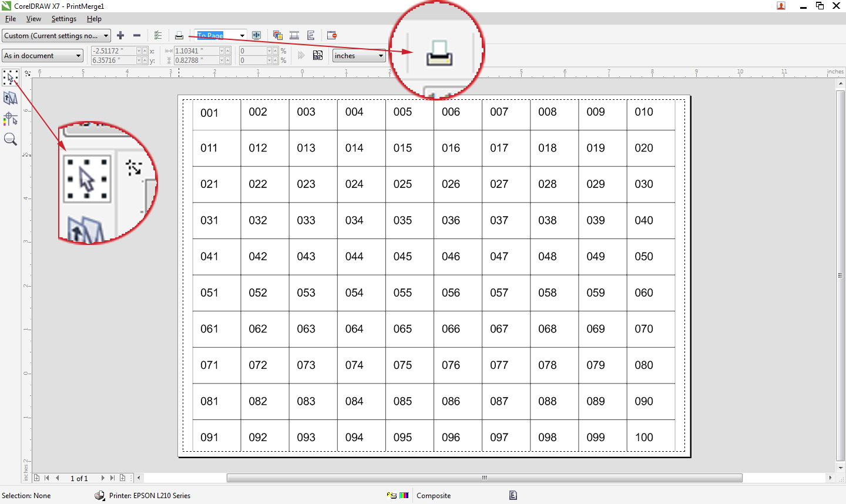846x504 pixels.
Task: Toggle Enable Color Separations
Action: click(x=277, y=35)
